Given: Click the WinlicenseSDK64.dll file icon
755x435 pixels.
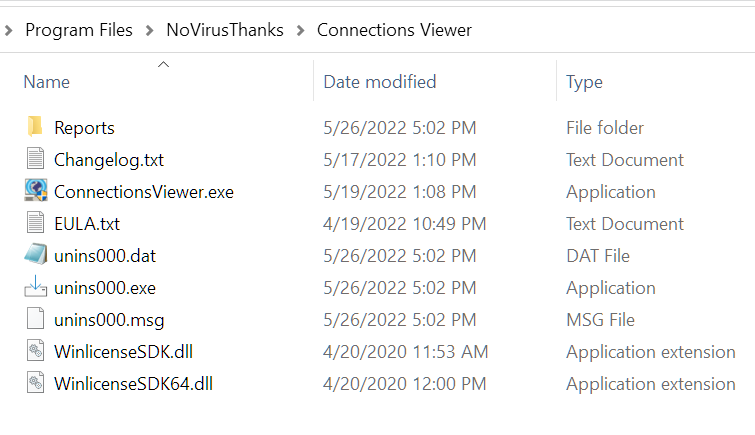Looking at the screenshot, I should point(35,383).
